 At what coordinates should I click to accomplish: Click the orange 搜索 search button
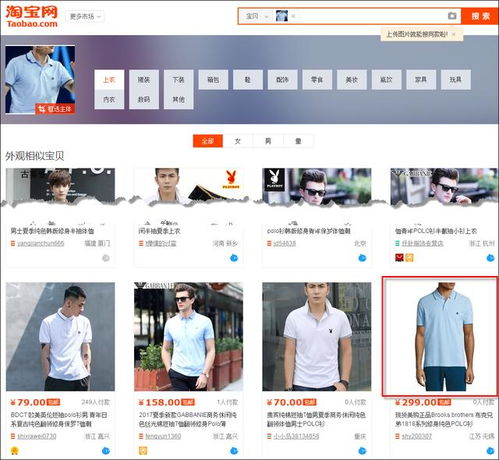click(480, 16)
